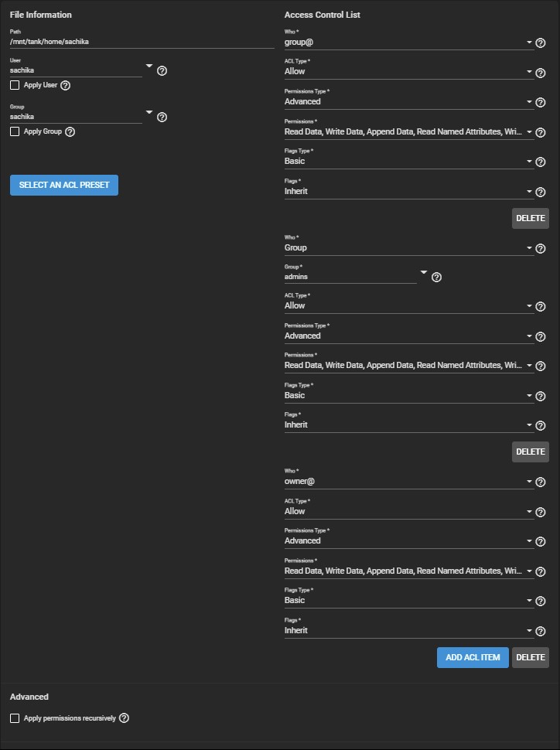Click Select an ACL Preset button
The height and width of the screenshot is (750, 560).
64,185
